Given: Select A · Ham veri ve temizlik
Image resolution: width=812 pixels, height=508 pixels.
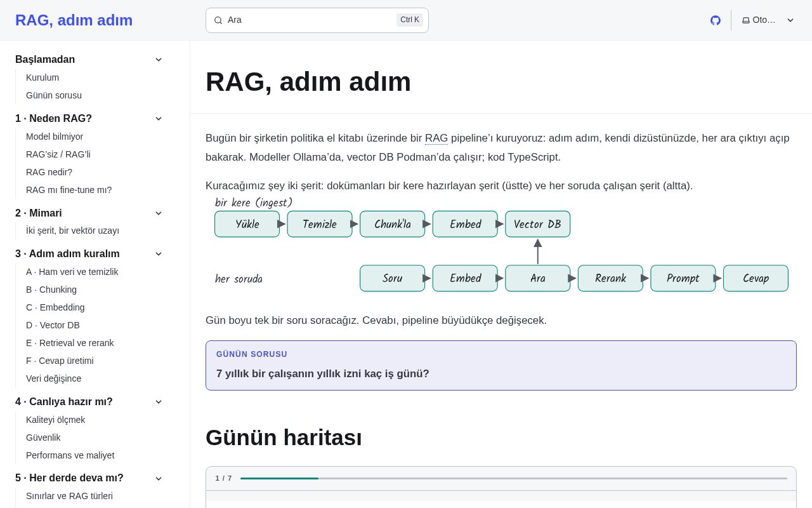Looking at the screenshot, I should click(x=72, y=272).
